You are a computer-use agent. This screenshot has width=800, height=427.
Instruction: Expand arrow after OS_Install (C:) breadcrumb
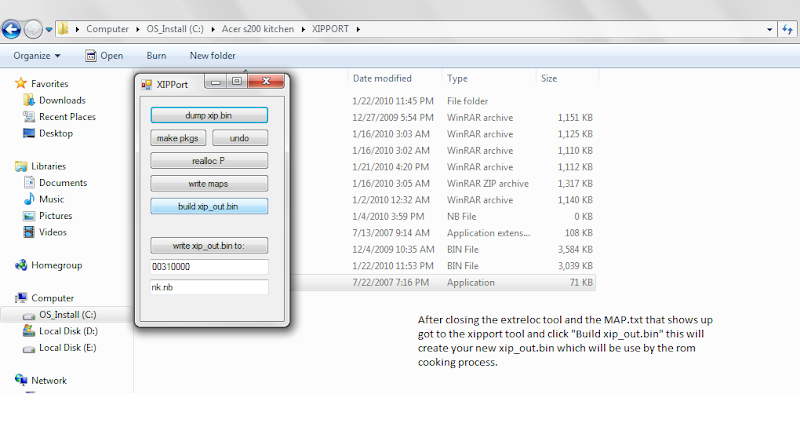click(213, 29)
